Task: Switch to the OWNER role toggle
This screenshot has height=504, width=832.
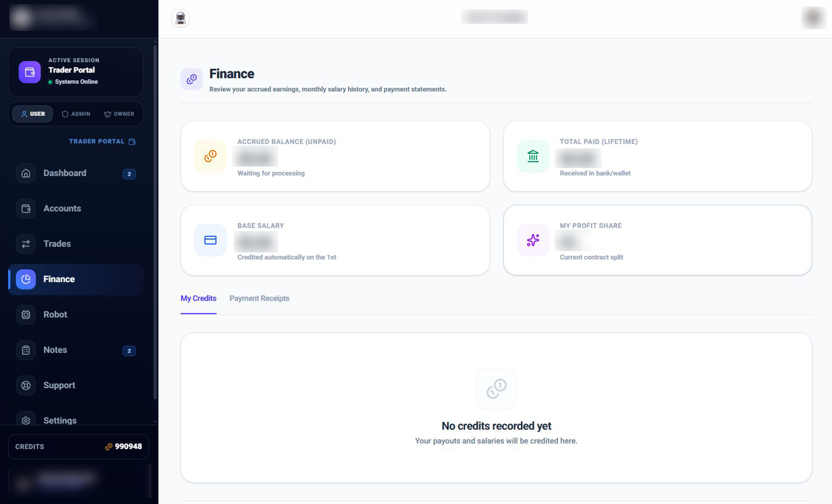Action: click(119, 114)
